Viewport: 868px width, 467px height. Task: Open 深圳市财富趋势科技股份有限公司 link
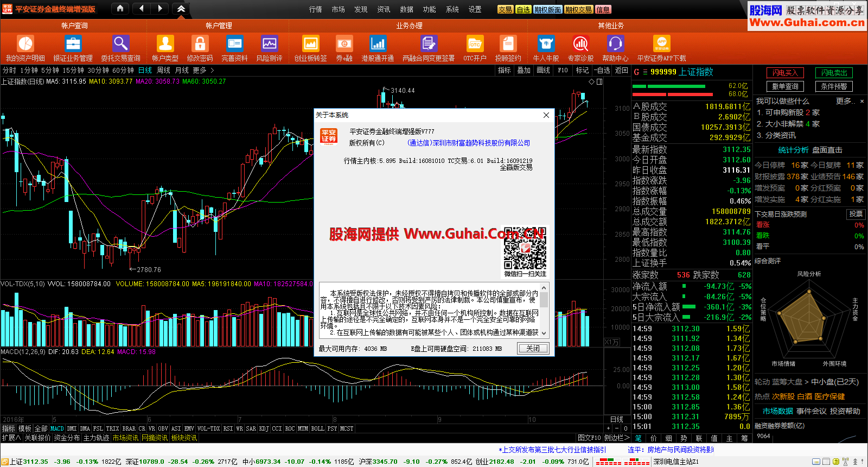click(x=469, y=143)
